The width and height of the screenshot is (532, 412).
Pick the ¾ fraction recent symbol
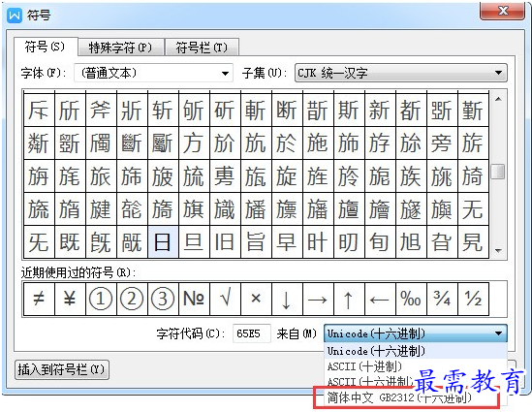442,299
